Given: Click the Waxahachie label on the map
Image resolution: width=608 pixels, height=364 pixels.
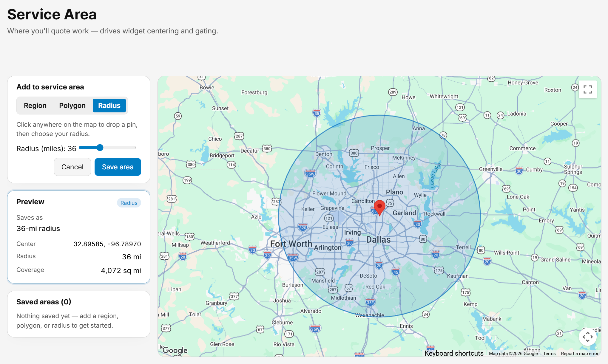Looking at the screenshot, I should pyautogui.click(x=370, y=315).
